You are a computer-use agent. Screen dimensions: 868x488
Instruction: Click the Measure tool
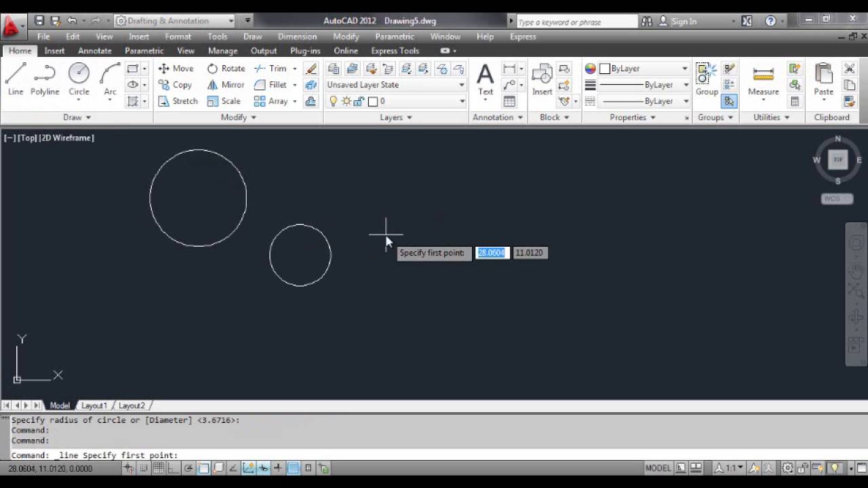point(763,80)
